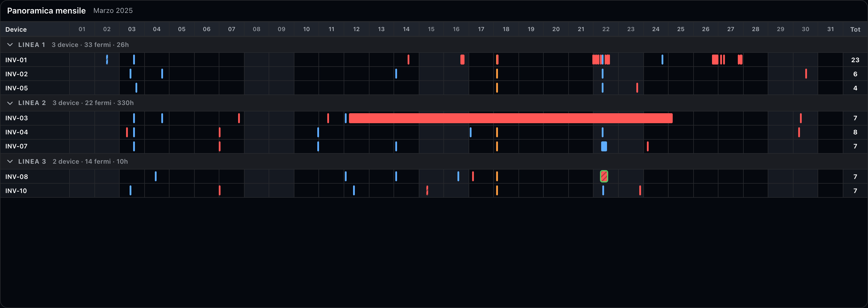Screen dimensions: 868x308
Task: Select the INV-03 device row label
Action: 16,118
